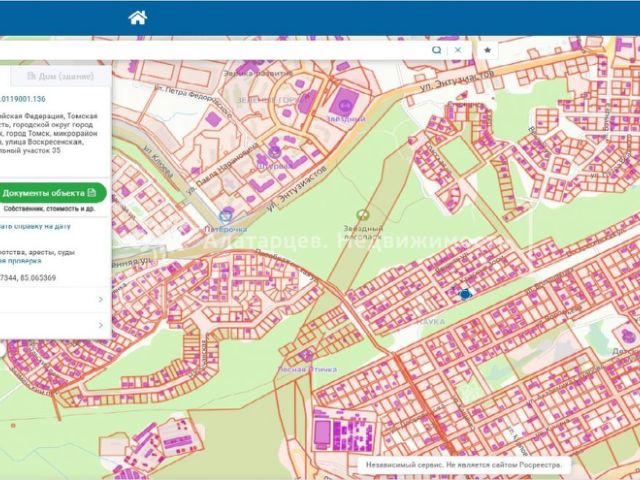Select the blue parcel marker on map
Viewport: 640px width, 480px height.
click(465, 294)
